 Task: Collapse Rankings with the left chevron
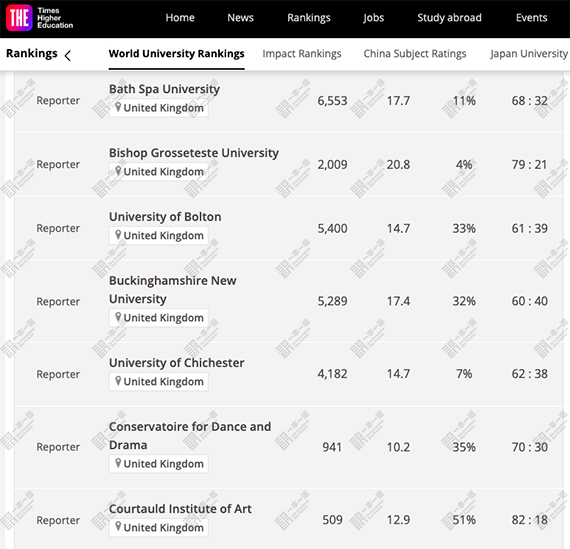tap(68, 55)
